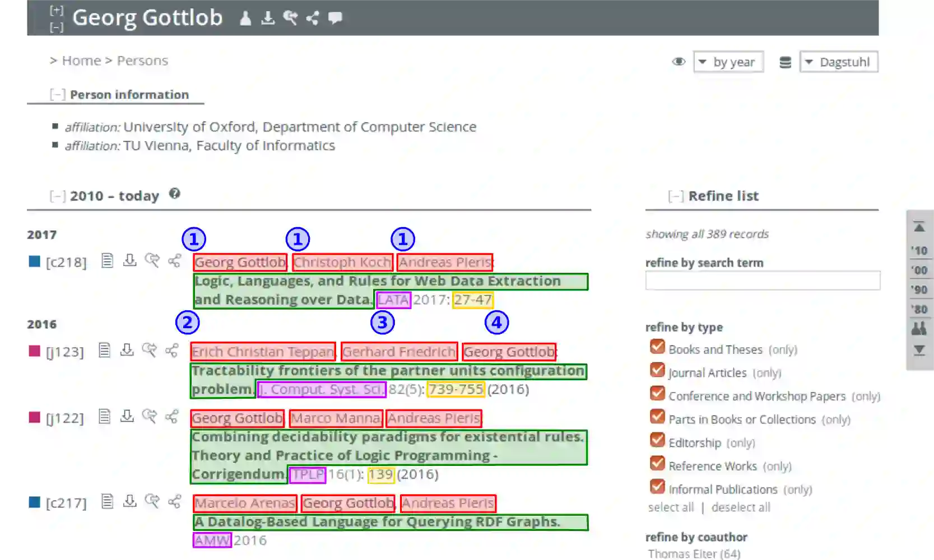This screenshot has width=934, height=560.
Task: Uncheck the Books and Theses filter
Action: 657,347
